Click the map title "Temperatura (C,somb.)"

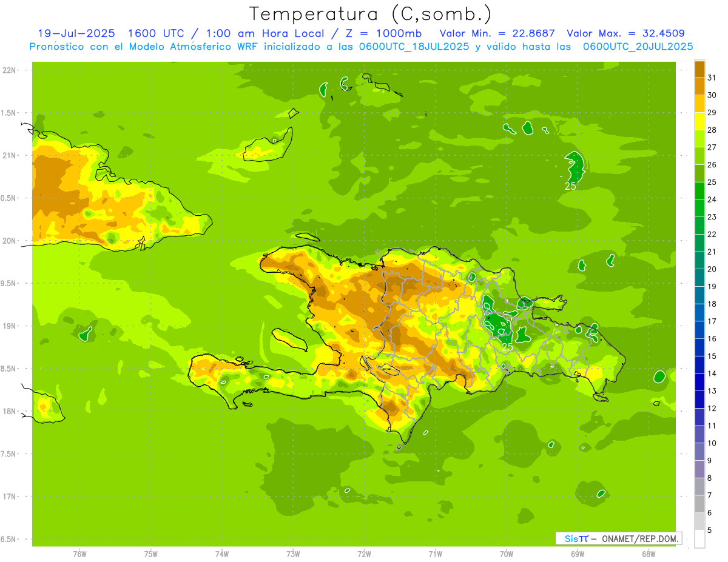[x=371, y=14]
